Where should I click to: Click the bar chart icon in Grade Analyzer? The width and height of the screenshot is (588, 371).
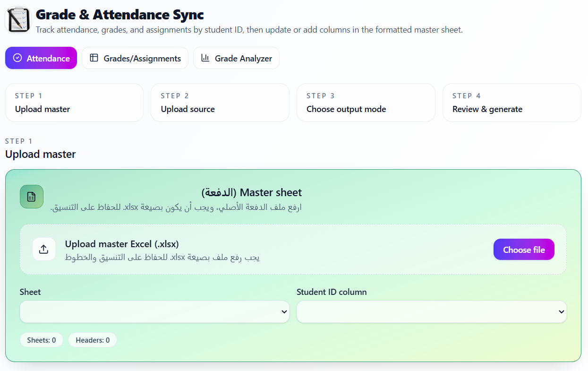[205, 58]
